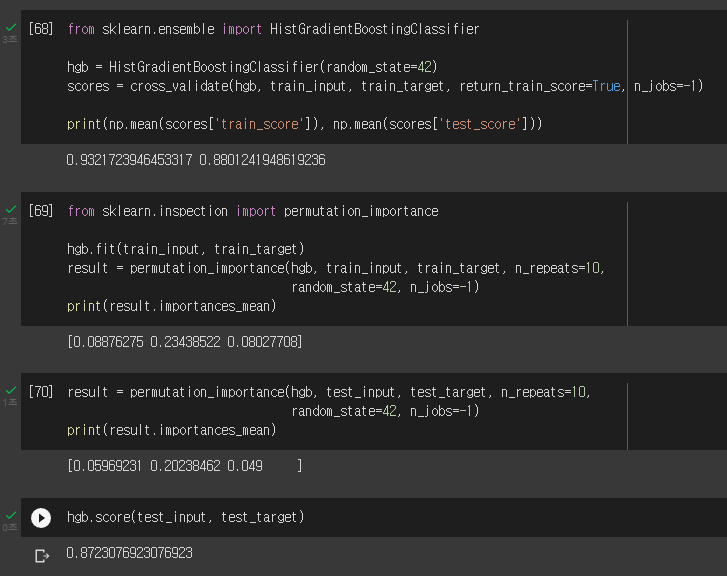Image resolution: width=727 pixels, height=576 pixels.
Task: Select execution count [70] label
Action: tap(41, 392)
